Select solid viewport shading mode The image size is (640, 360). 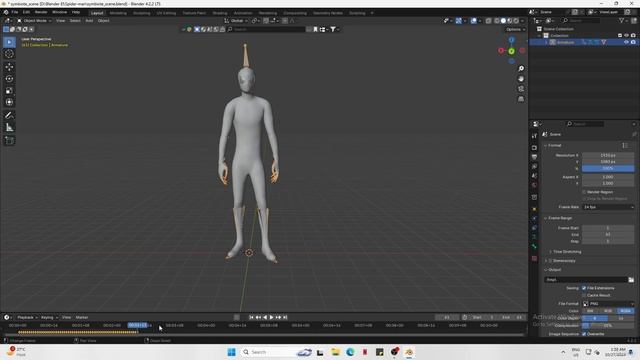(503, 20)
